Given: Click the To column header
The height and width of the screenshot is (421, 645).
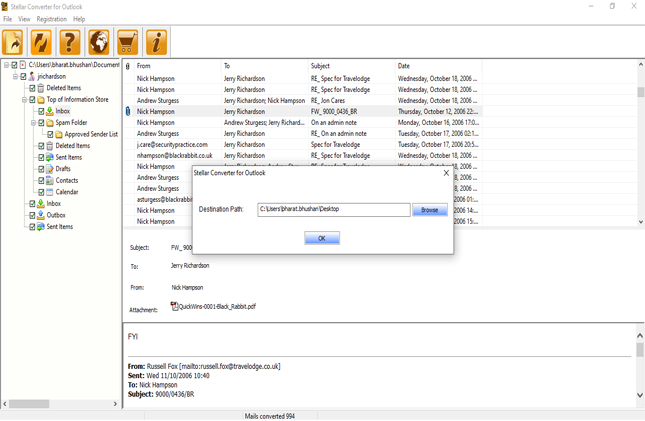Looking at the screenshot, I should 264,66.
